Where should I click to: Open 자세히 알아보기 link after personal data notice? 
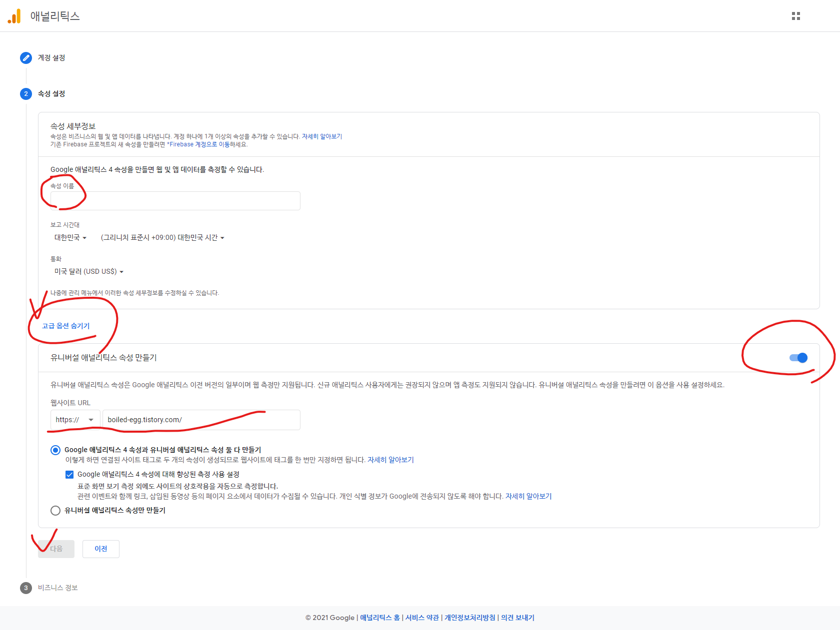528,496
